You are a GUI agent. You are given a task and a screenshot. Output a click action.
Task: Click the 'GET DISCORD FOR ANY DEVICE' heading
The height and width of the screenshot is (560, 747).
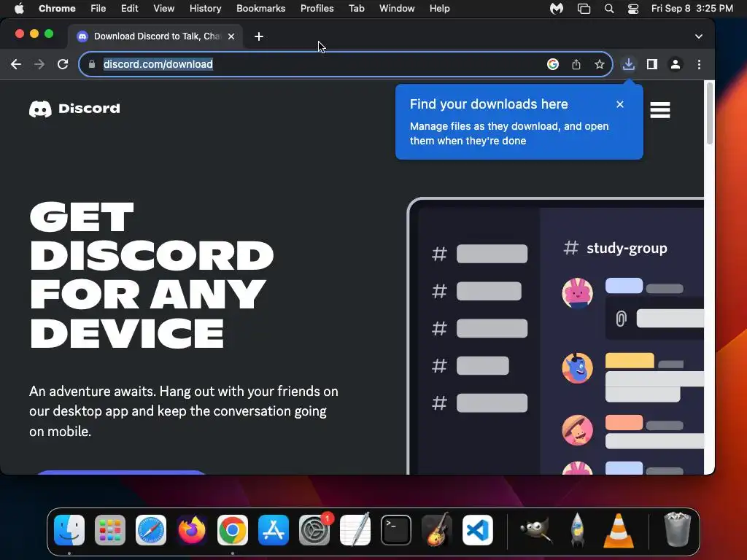click(x=152, y=275)
